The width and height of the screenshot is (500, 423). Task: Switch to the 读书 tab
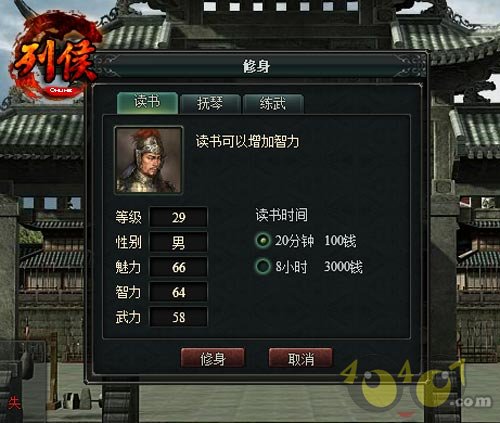147,102
